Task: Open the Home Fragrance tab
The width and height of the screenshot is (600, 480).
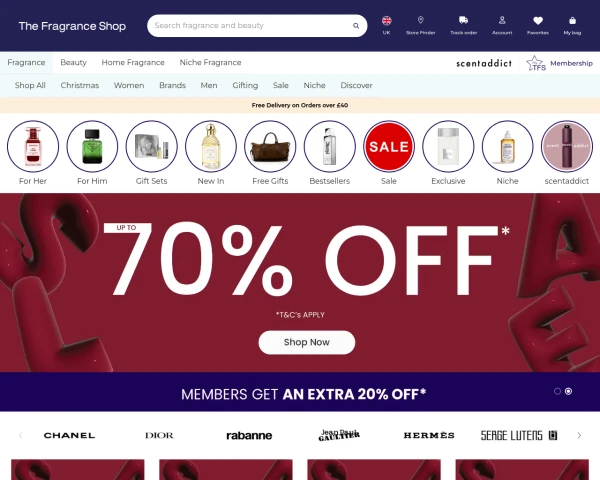Action: point(133,62)
